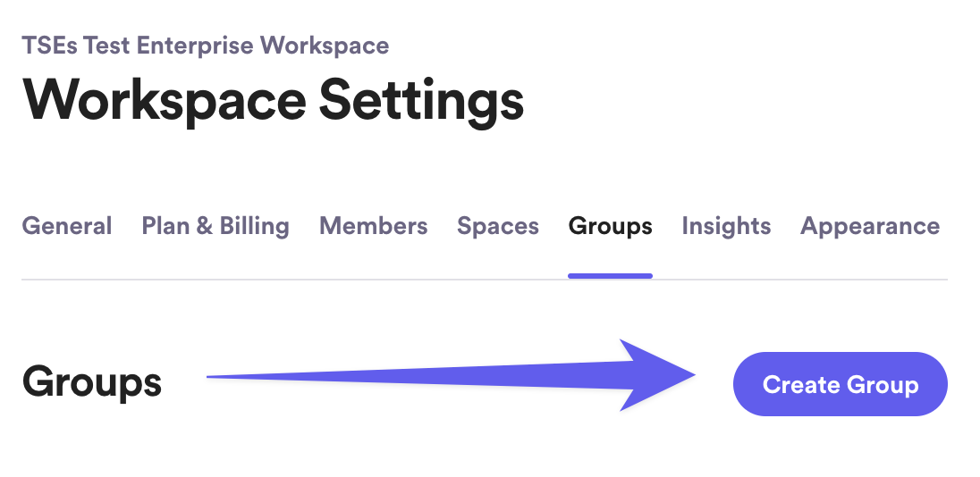Image resolution: width=980 pixels, height=477 pixels.
Task: Click the word "Group" on the purple button
Action: (x=882, y=385)
